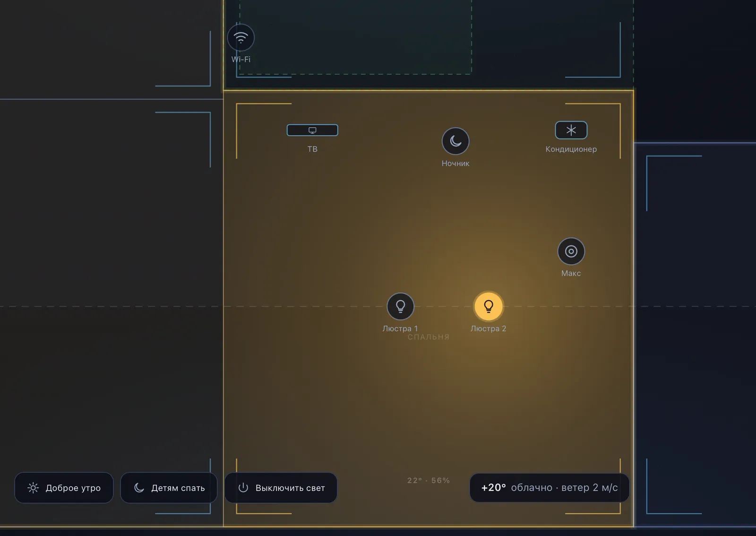Toggle the ТВ device icon

coord(312,130)
